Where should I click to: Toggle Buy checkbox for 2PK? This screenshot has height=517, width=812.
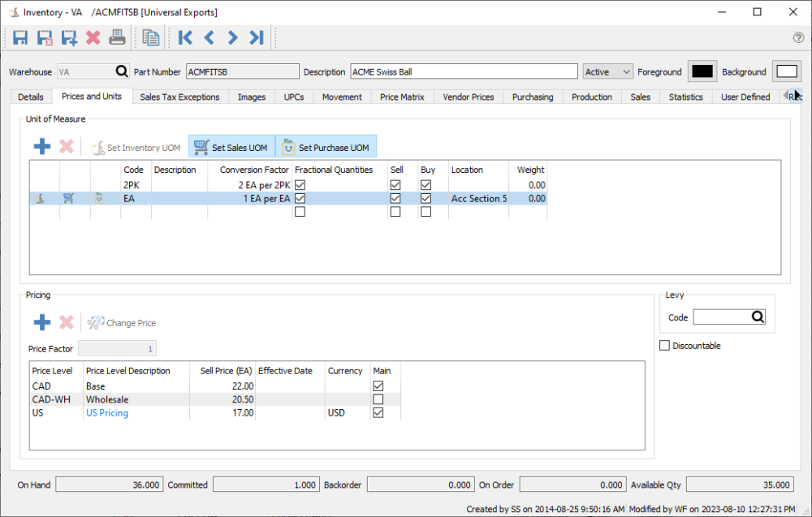coord(426,185)
